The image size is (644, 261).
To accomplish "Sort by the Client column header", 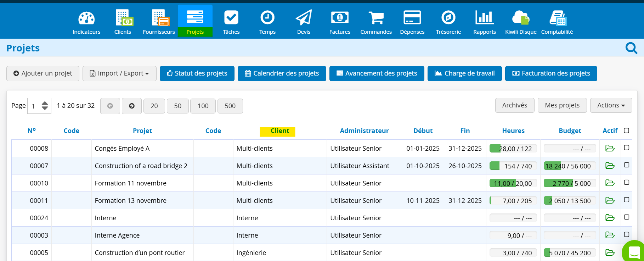I will pos(280,131).
